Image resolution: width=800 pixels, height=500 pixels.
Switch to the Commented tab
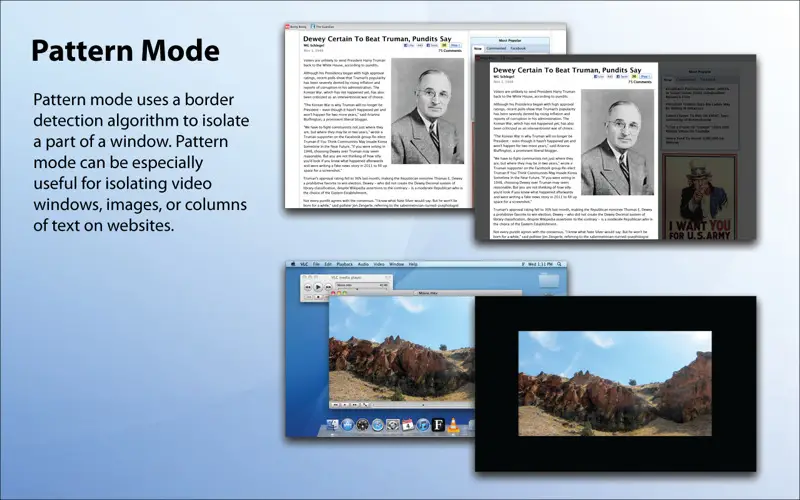(x=496, y=48)
